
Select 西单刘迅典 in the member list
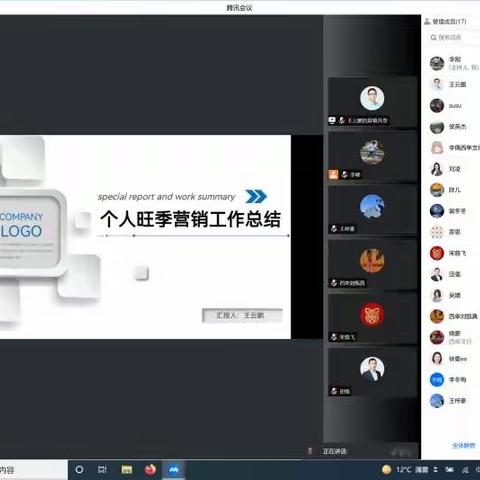(454, 316)
